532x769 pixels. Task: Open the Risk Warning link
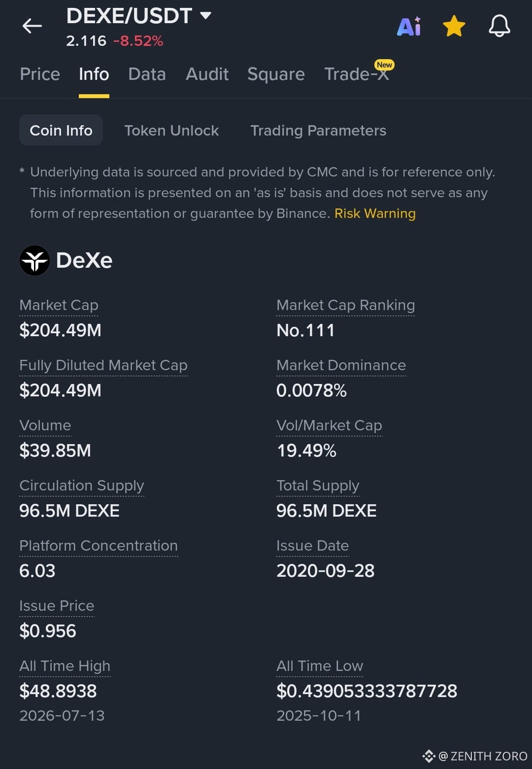(375, 213)
